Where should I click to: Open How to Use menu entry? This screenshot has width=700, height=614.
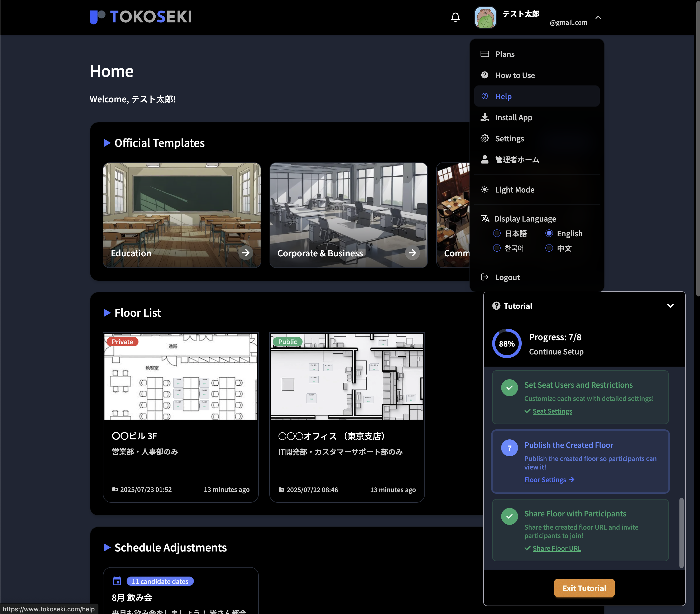[x=537, y=75]
